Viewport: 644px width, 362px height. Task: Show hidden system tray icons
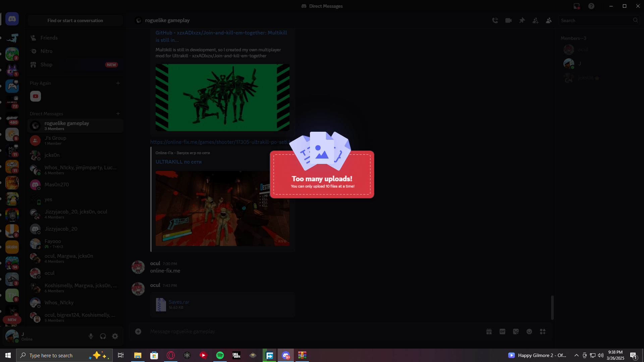(576, 355)
